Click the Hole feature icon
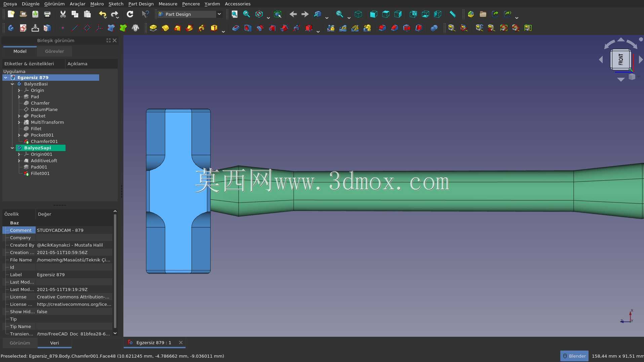This screenshot has height=362, width=644. coord(248,28)
